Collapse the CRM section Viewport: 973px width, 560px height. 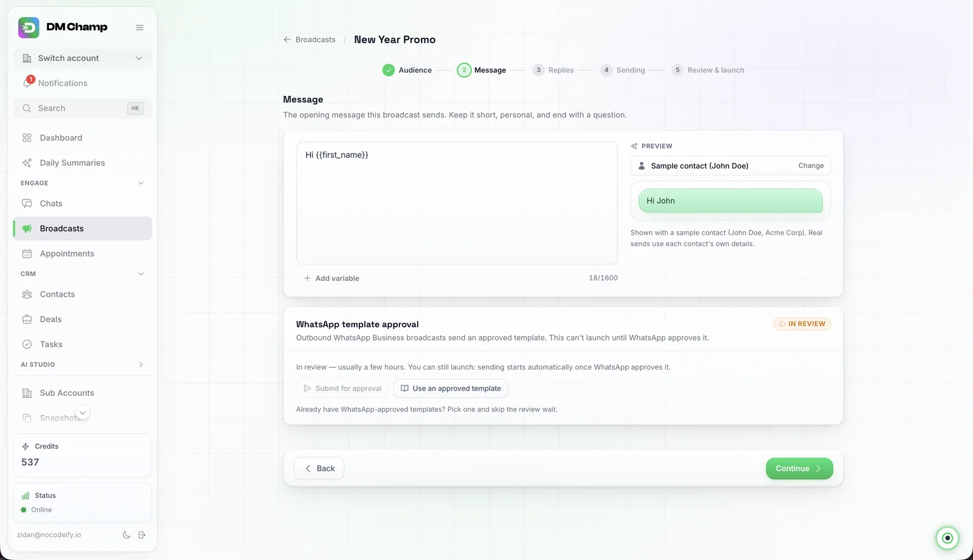click(x=141, y=274)
